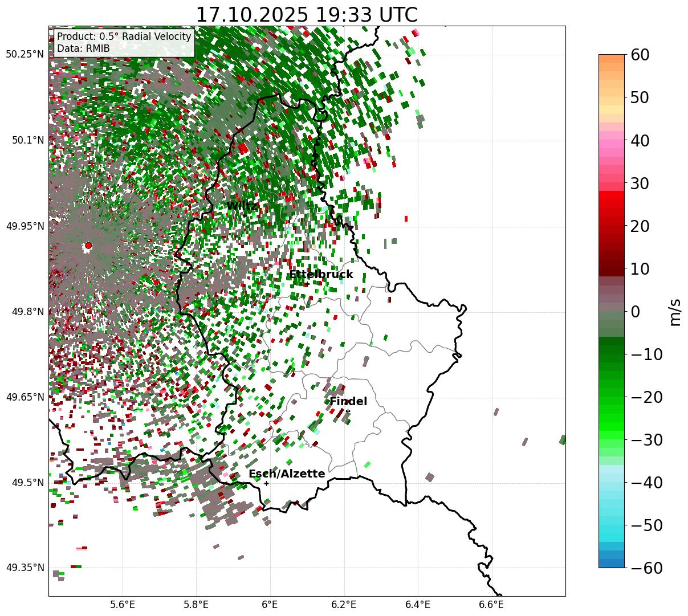Click the red radar site marker
Screen dimensions: 688x616
[88, 246]
